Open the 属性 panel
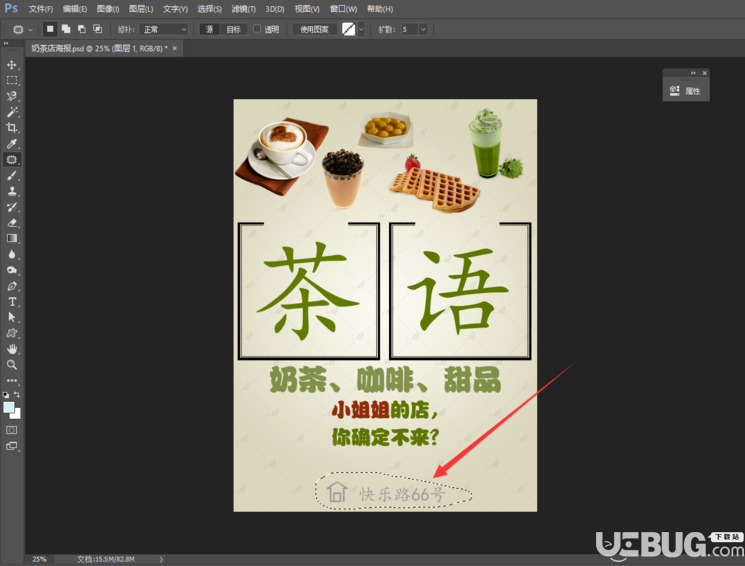Viewport: 745px width, 566px height. point(686,91)
